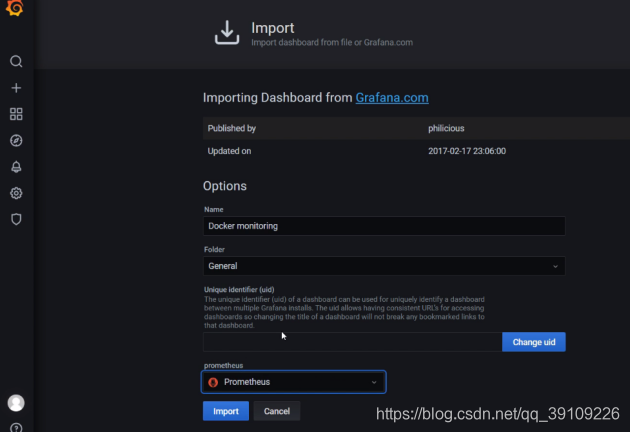Click the Import dashboard from file subtitle
Viewport: 630px width, 433px height.
(x=332, y=43)
